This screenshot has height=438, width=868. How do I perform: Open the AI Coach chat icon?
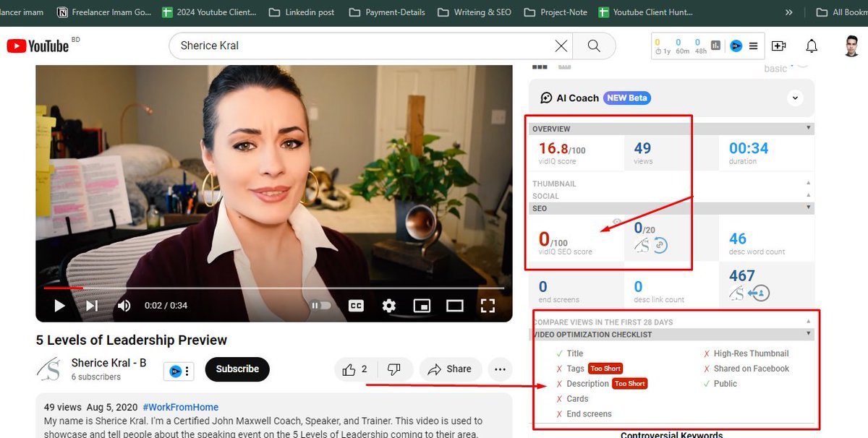547,98
